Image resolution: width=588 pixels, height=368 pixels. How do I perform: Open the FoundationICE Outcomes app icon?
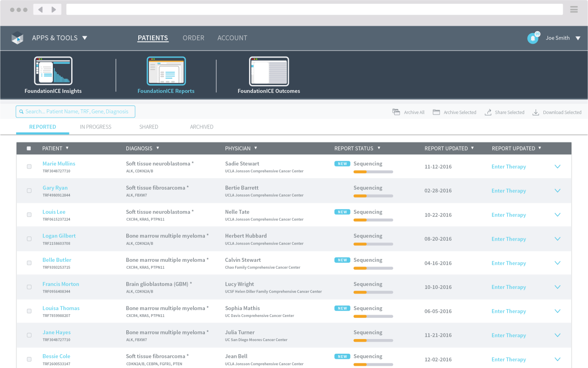point(269,71)
